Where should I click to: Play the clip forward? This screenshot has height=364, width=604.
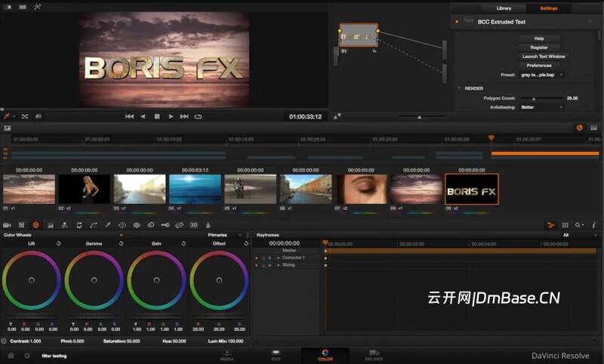[x=171, y=116]
